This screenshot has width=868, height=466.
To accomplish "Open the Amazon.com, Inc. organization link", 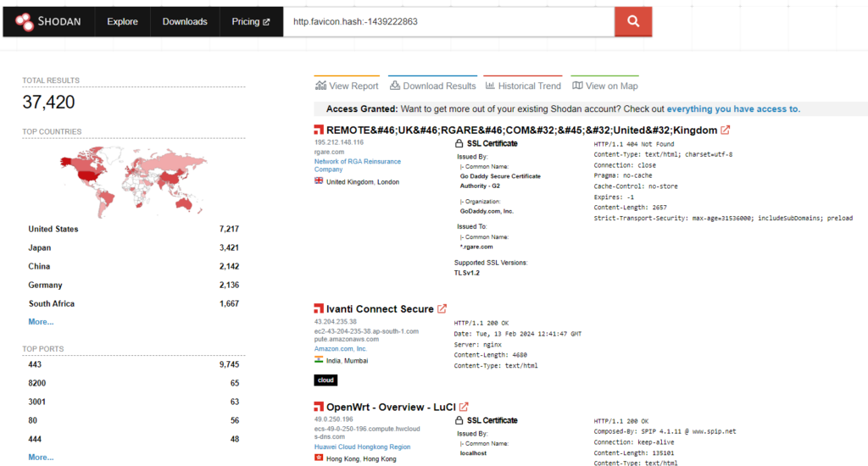I will tap(341, 349).
